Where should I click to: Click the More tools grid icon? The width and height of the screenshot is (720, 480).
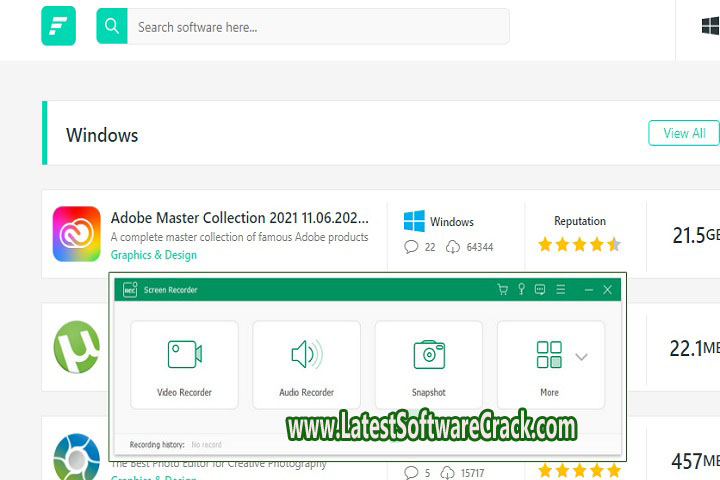[549, 355]
